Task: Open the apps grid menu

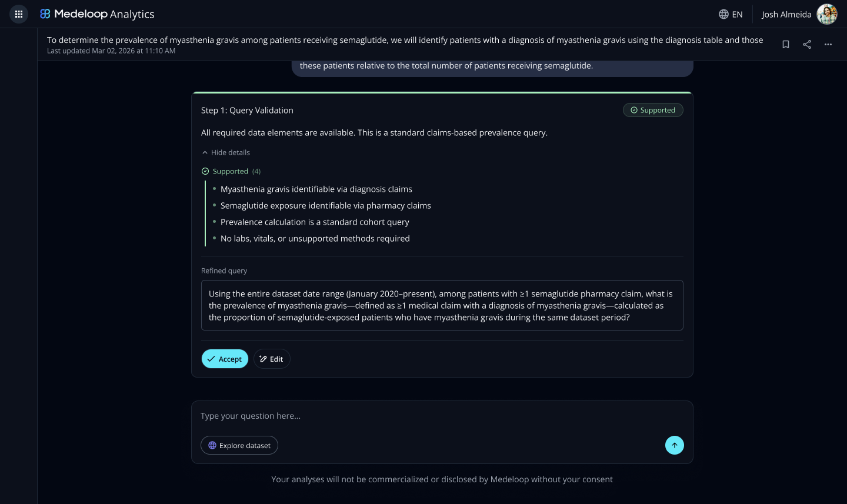Action: point(19,14)
